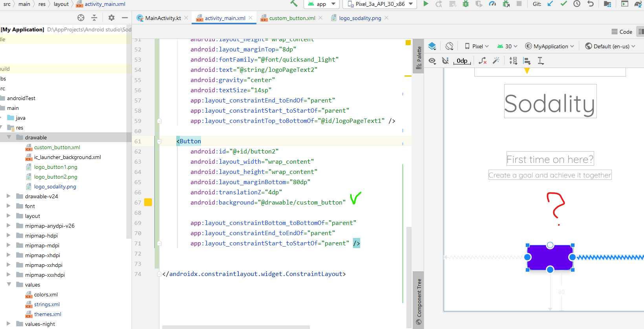Click the Align icon in layout toolbar
644x329 pixels.
(527, 61)
